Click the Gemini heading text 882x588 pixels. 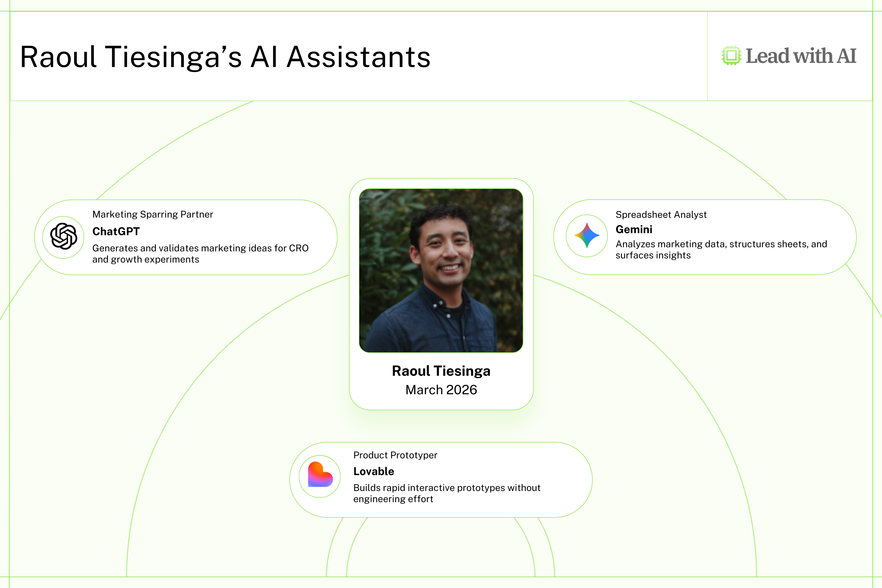[634, 229]
